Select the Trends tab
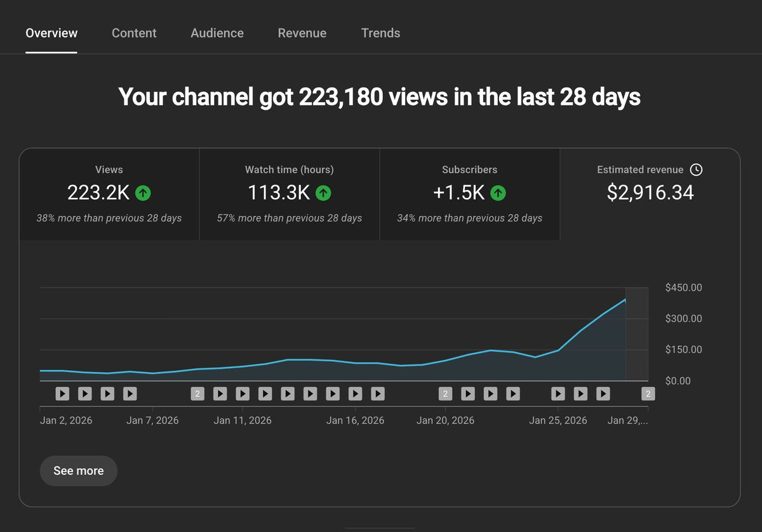 pos(380,33)
